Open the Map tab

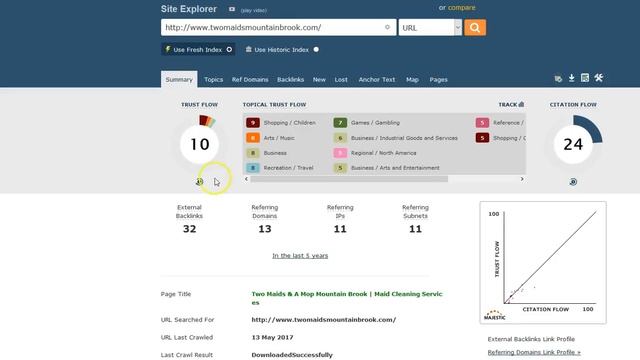pyautogui.click(x=412, y=80)
